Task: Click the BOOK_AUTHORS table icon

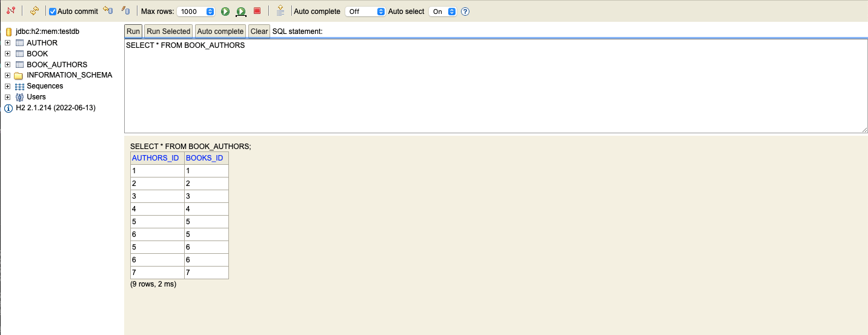Action: tap(19, 65)
